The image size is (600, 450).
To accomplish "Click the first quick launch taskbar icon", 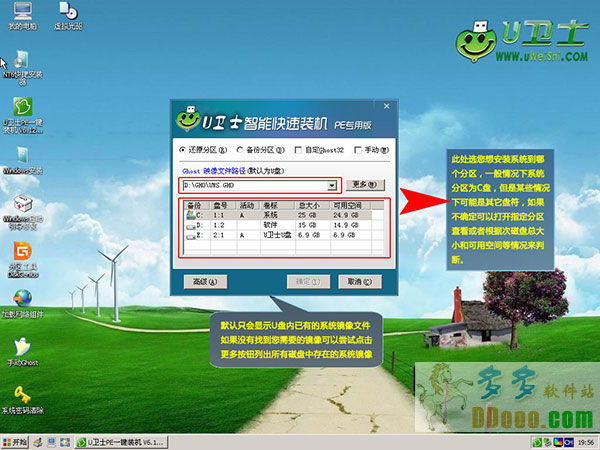I will [x=38, y=443].
